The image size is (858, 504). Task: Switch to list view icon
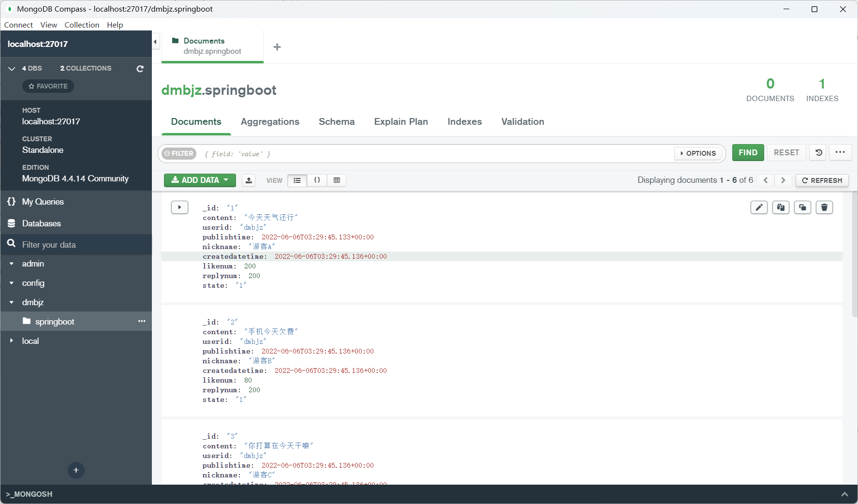coord(297,180)
